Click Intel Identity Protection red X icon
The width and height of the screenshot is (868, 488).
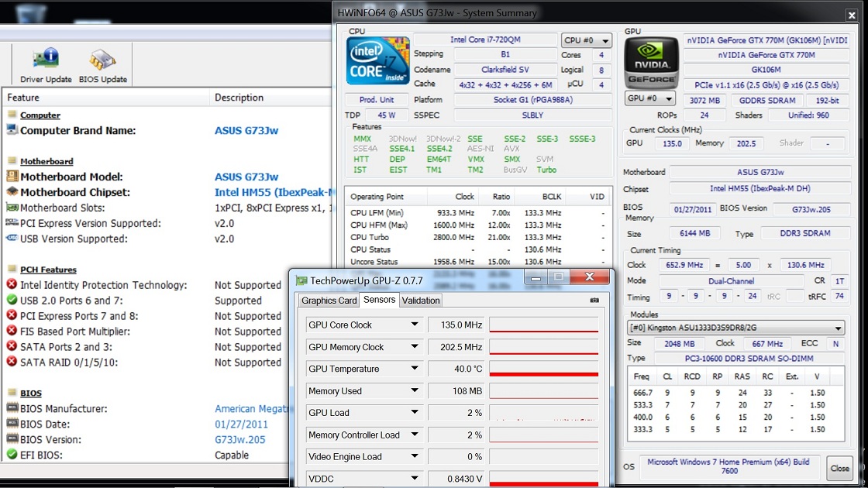[x=12, y=284]
